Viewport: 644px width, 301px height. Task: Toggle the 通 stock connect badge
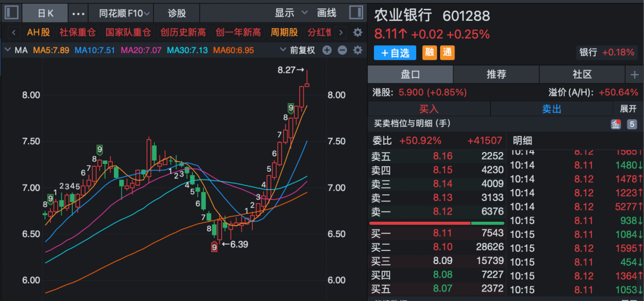[447, 52]
